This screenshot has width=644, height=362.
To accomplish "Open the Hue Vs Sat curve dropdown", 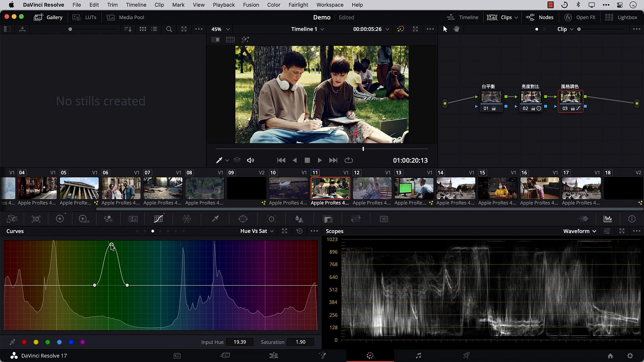I will point(257,231).
